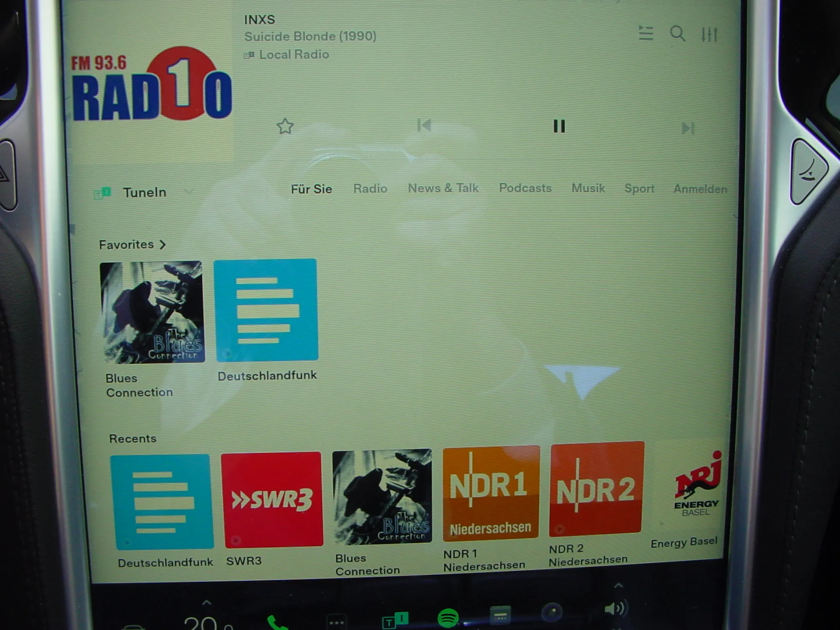Image resolution: width=840 pixels, height=630 pixels.
Task: Play SWR3 from Recents
Action: coord(272,500)
